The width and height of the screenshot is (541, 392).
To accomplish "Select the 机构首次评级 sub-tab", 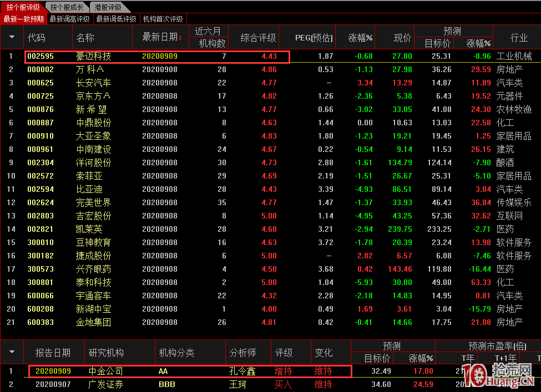I will click(163, 19).
